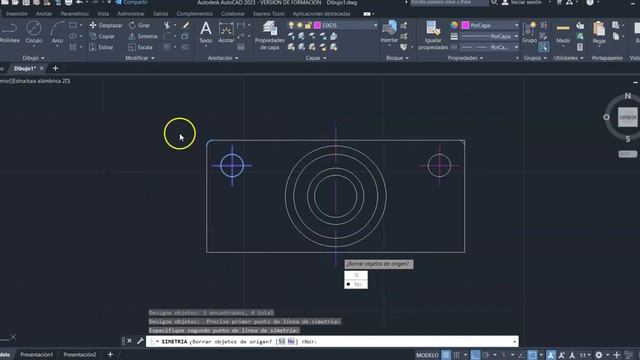The height and width of the screenshot is (360, 640).
Task: Click the Escala (scale) tool
Action: pos(140,47)
